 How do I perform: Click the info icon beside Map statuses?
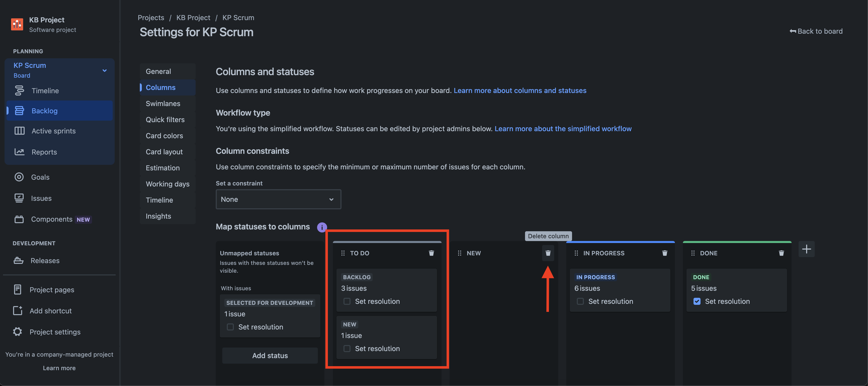[x=322, y=227]
